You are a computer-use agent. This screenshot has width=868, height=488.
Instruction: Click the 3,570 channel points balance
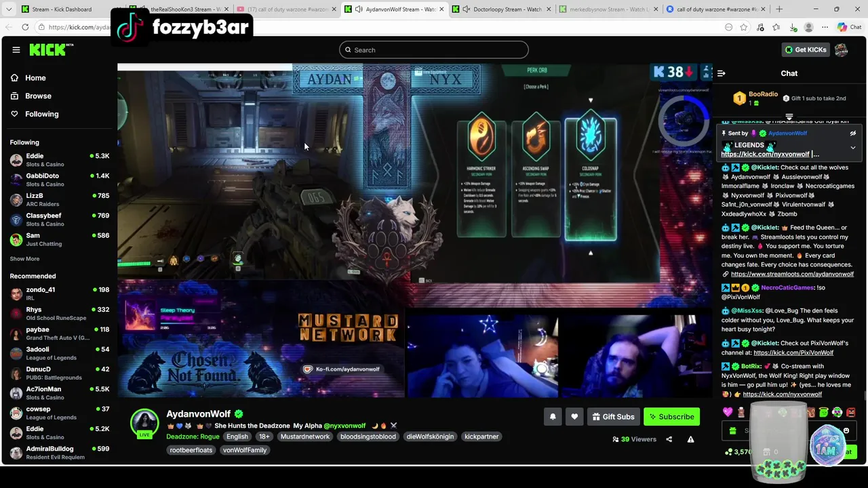737,451
